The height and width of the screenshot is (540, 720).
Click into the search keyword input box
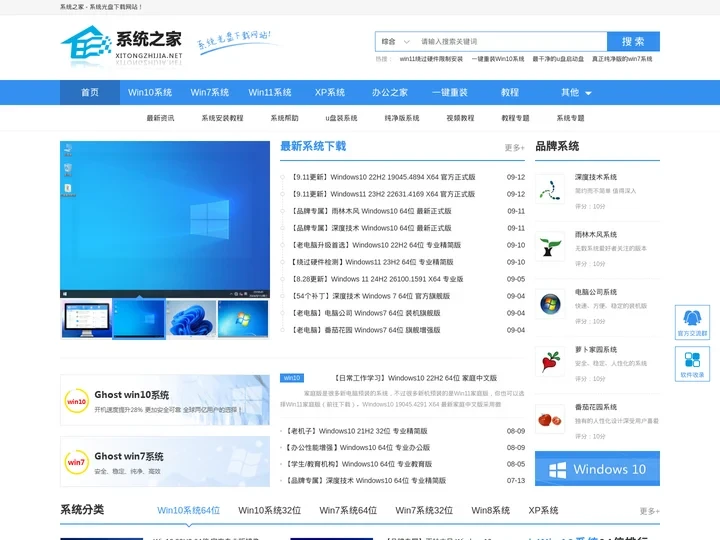(511, 41)
